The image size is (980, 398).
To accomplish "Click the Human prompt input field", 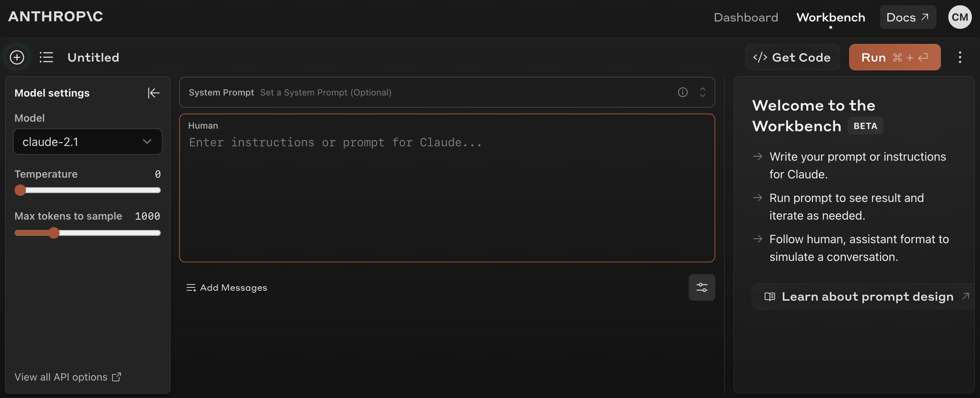I will [447, 188].
